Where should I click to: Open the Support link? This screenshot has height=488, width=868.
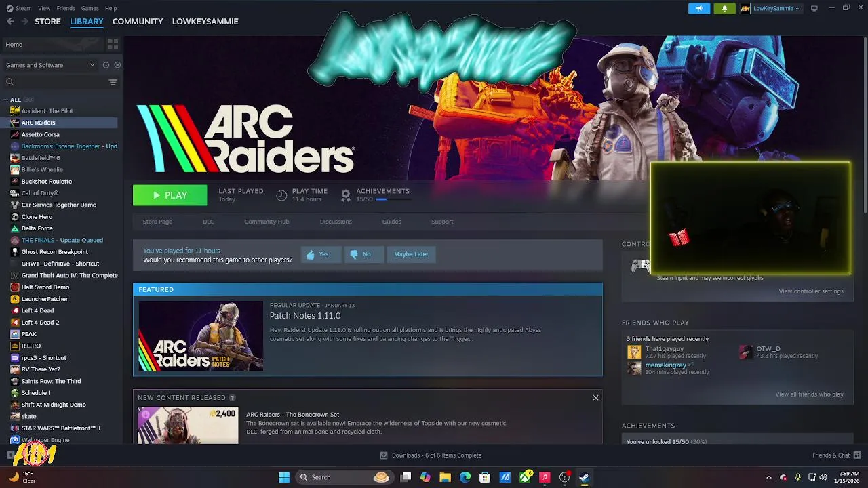click(442, 222)
